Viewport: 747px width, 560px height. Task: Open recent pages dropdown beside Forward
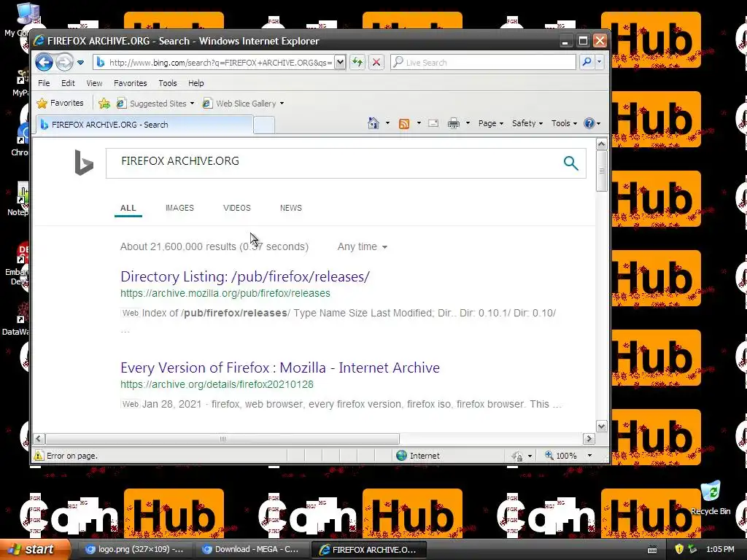(x=80, y=63)
